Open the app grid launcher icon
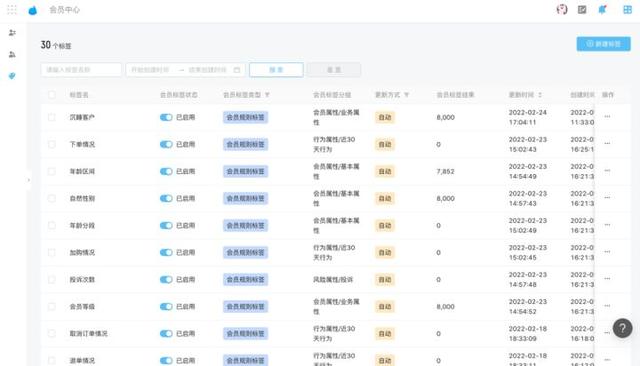This screenshot has height=366, width=640. point(12,10)
